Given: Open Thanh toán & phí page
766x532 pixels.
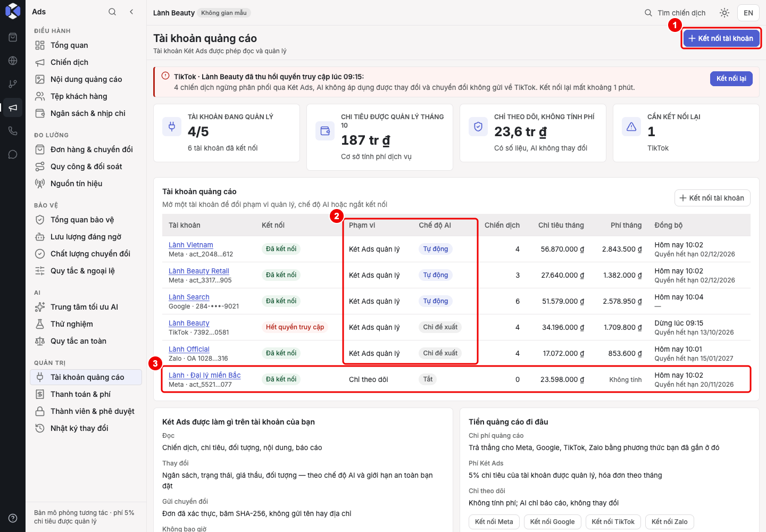Looking at the screenshot, I should click(x=86, y=394).
